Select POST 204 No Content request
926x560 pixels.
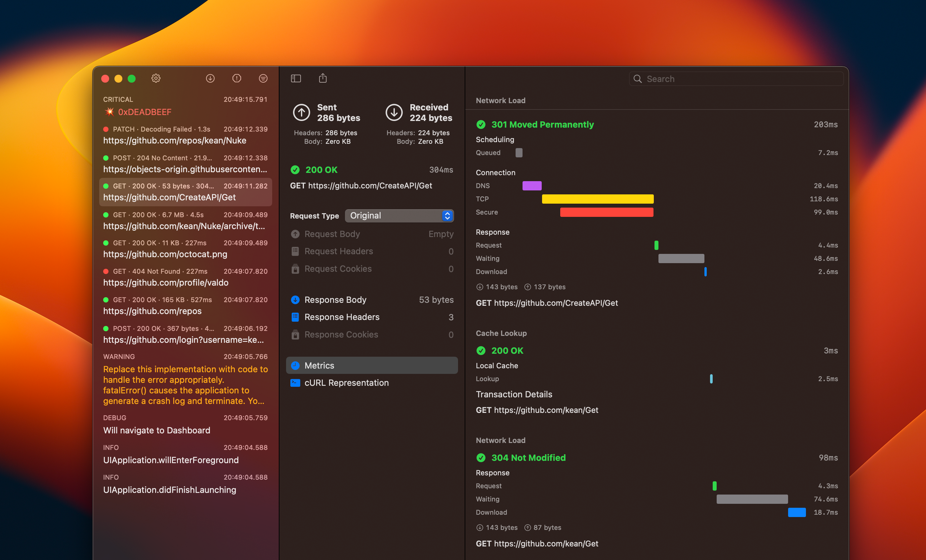pyautogui.click(x=186, y=164)
